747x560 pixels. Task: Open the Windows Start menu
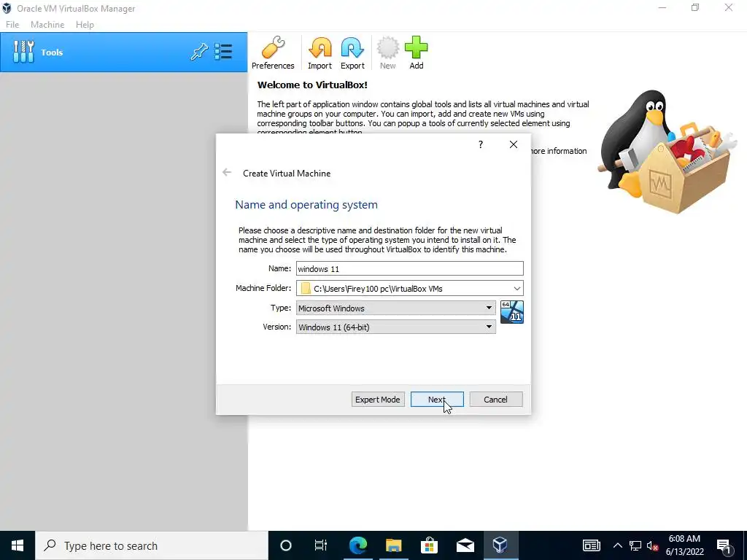(18, 545)
